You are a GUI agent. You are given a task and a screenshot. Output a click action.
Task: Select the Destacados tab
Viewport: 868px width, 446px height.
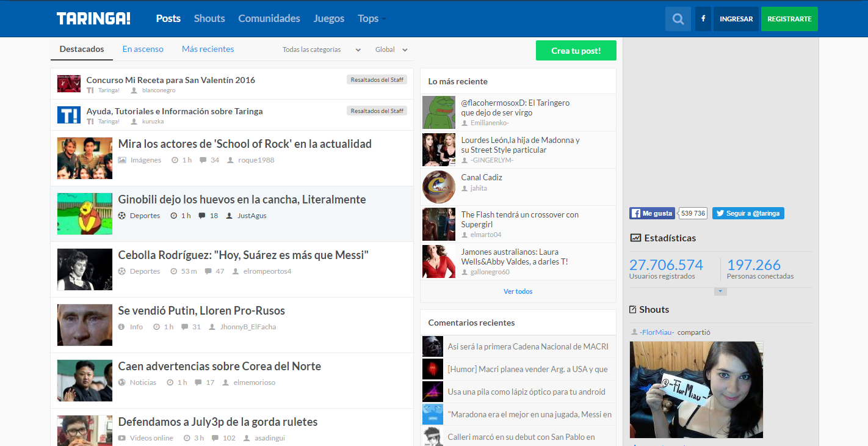tap(82, 49)
